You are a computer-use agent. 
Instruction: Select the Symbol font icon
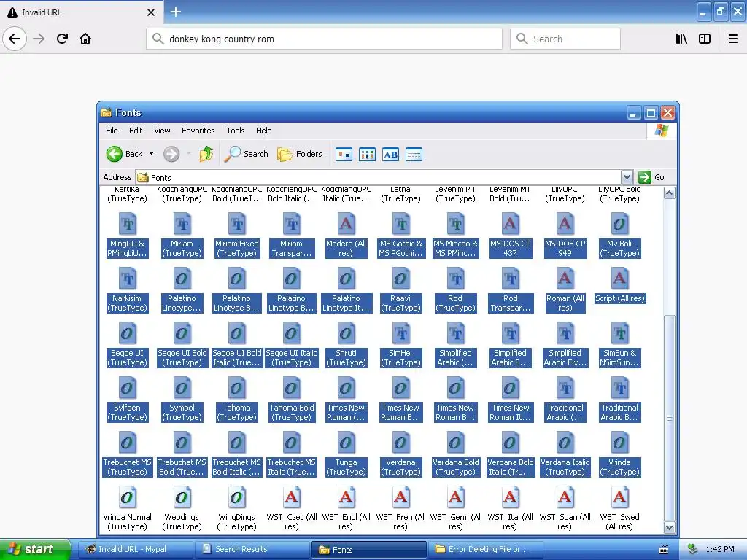(x=182, y=388)
